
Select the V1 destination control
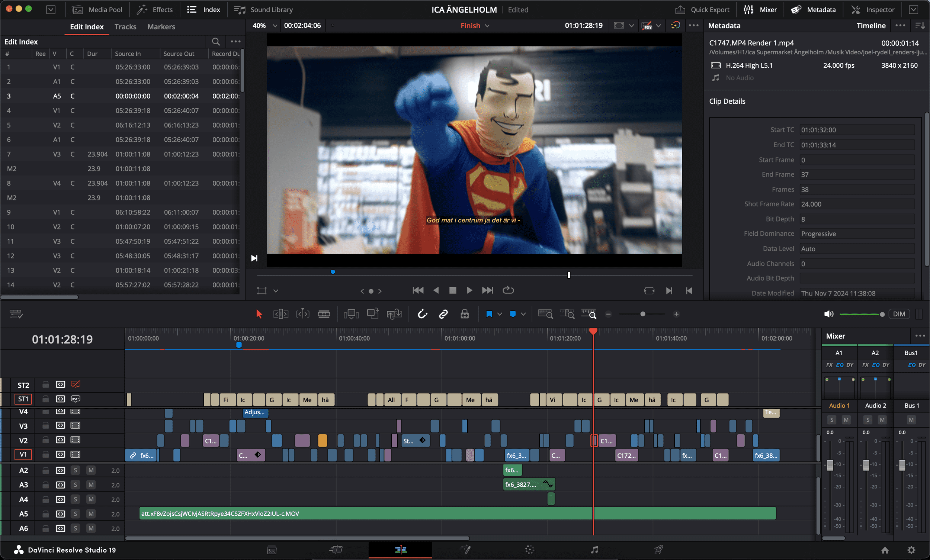23,455
